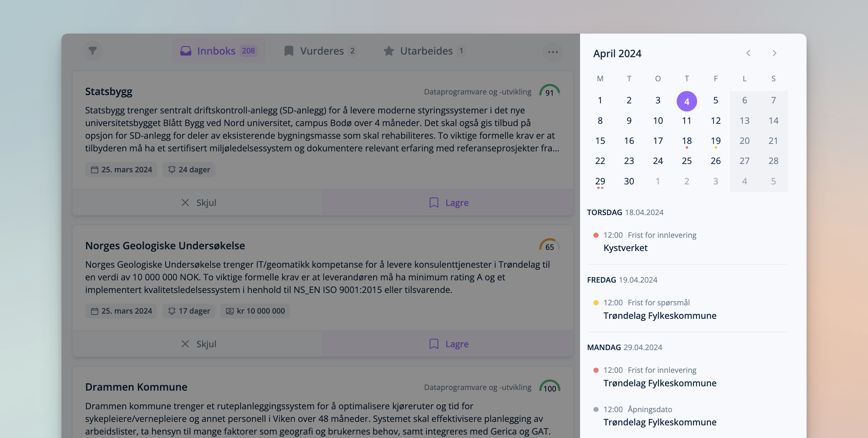The height and width of the screenshot is (438, 868).
Task: Select April 18 in the calendar
Action: (686, 141)
